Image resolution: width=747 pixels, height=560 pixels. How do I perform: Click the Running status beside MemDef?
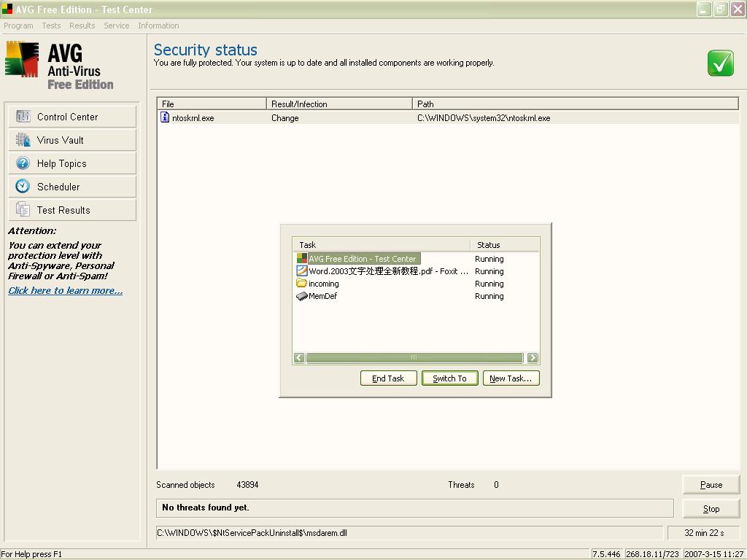(x=489, y=296)
